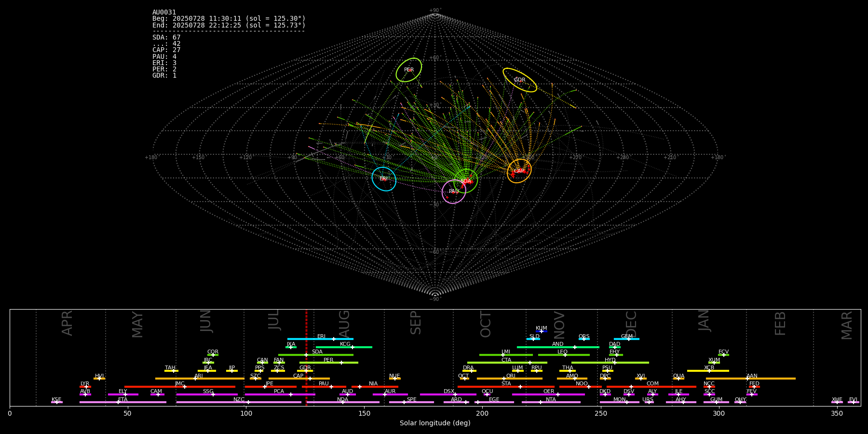Click the '...: 42' sporadic count entry

[x=166, y=44]
